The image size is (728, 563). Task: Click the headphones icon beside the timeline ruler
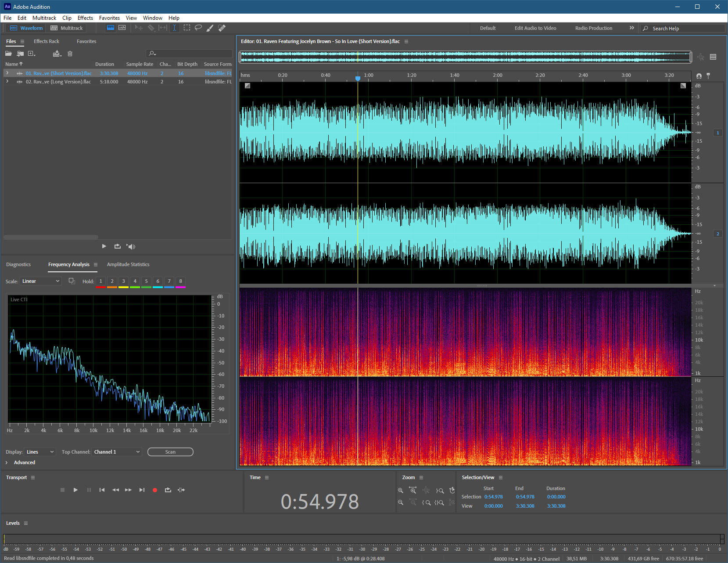[x=699, y=76]
